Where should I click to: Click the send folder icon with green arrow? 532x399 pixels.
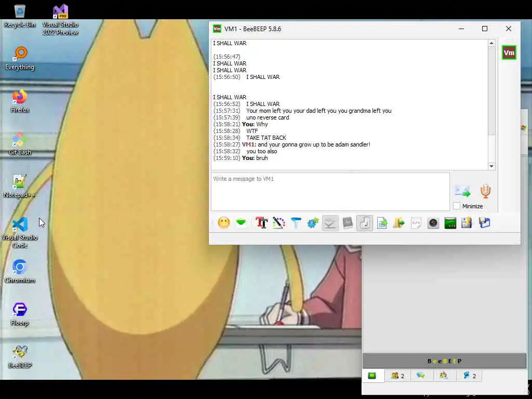pos(399,223)
